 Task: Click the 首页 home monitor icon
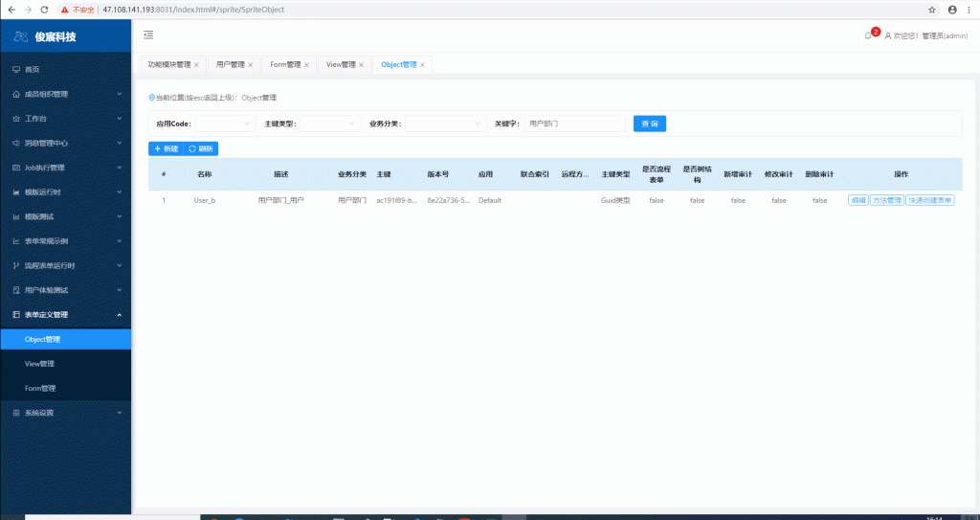[15, 70]
